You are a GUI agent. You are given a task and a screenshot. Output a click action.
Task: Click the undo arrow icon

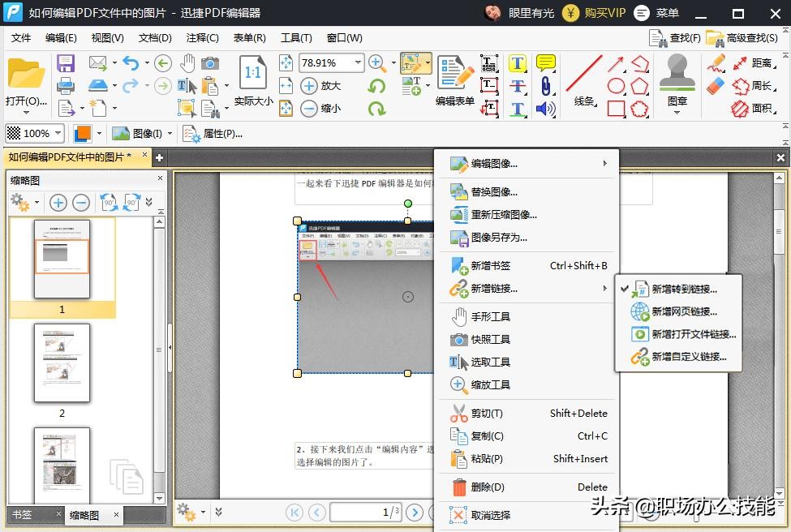click(x=131, y=63)
